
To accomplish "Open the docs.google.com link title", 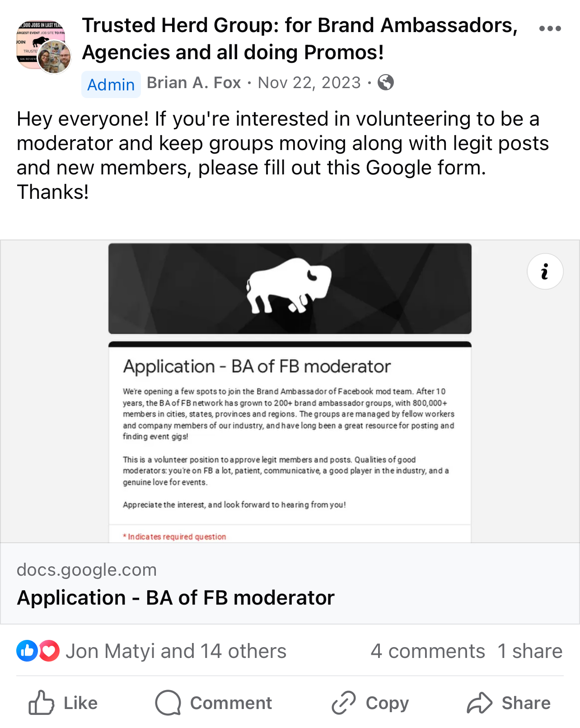I will tap(176, 597).
